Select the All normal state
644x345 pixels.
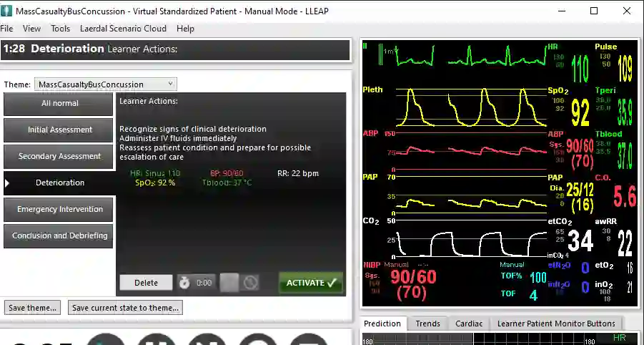59,104
